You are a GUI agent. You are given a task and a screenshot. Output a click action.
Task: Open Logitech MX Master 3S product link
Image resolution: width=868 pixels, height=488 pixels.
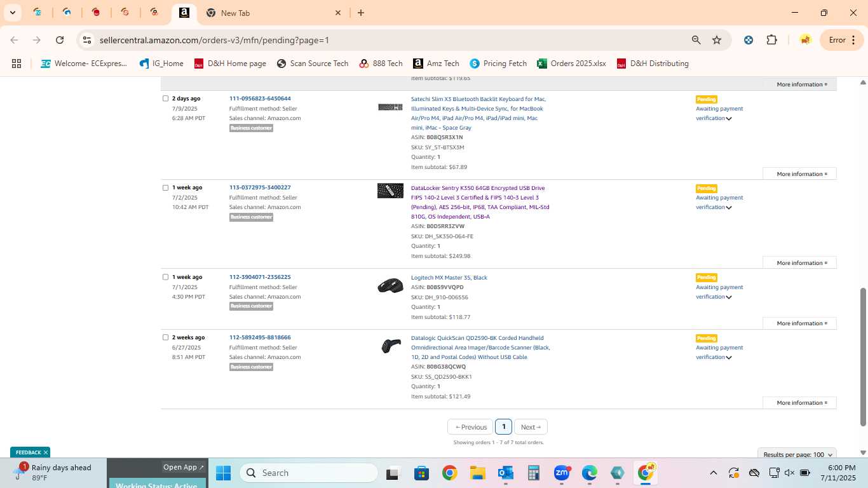coord(449,278)
